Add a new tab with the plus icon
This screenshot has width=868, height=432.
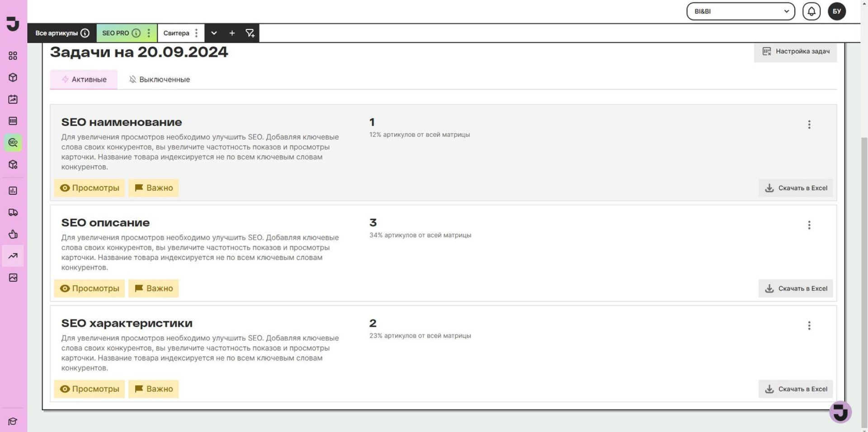232,33
